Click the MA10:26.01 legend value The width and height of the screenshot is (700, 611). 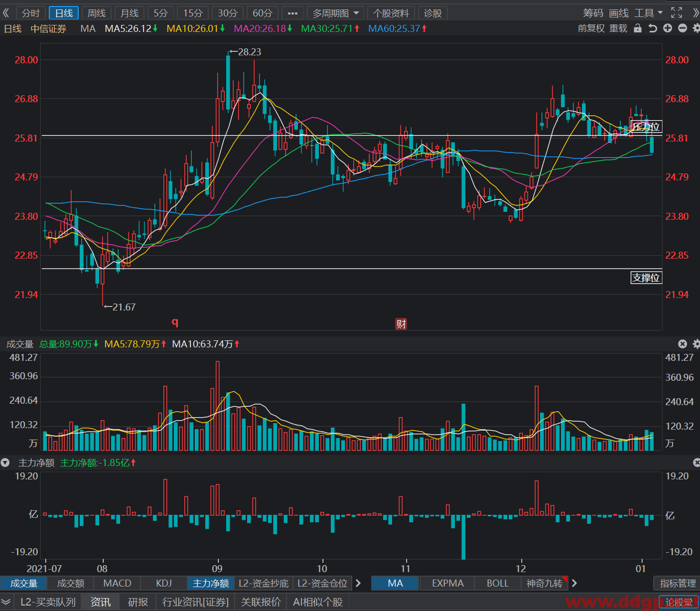pos(195,28)
